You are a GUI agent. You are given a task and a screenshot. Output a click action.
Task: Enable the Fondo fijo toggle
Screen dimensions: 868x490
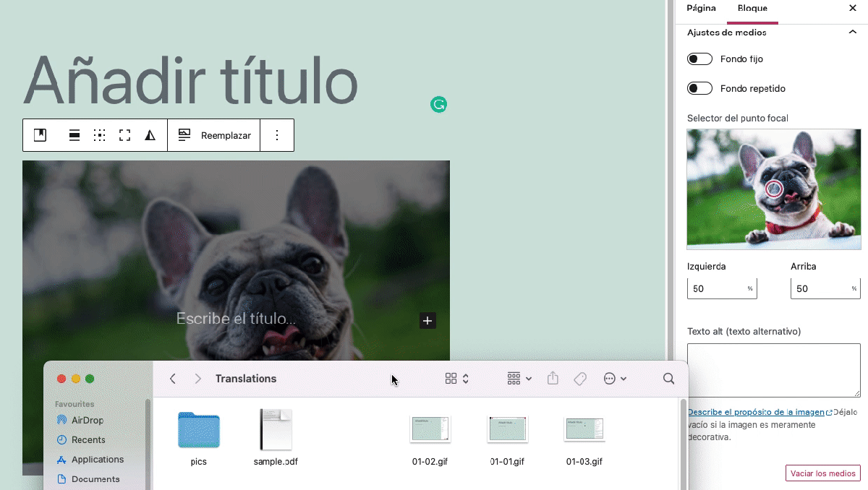pos(699,59)
